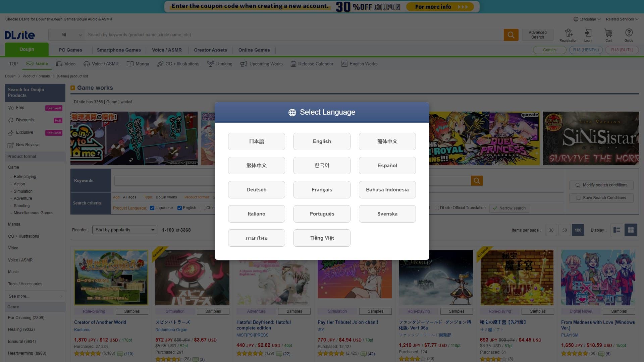644x362 pixels.
Task: Choose Deutsch language option
Action: click(256, 190)
